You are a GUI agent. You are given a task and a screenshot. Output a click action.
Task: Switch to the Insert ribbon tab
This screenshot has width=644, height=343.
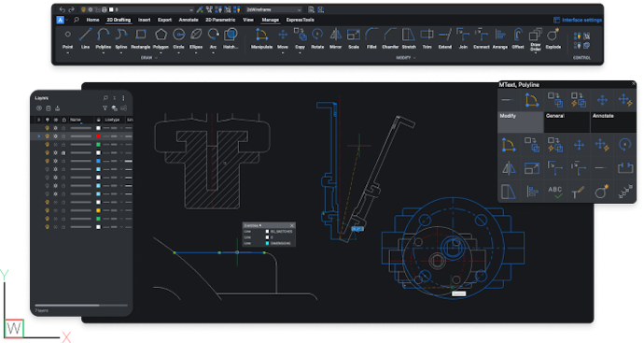pyautogui.click(x=144, y=20)
